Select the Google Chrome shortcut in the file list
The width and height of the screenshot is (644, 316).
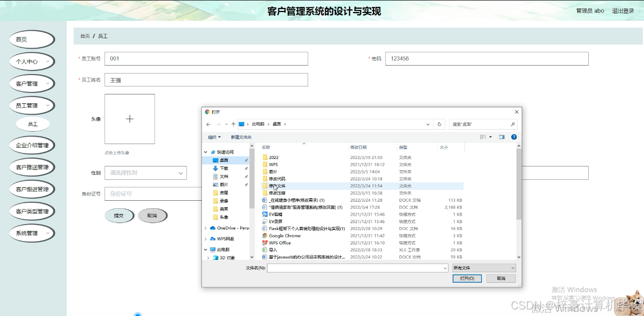(x=285, y=236)
